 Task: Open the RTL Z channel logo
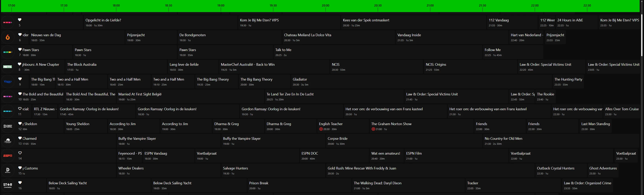click(8, 111)
